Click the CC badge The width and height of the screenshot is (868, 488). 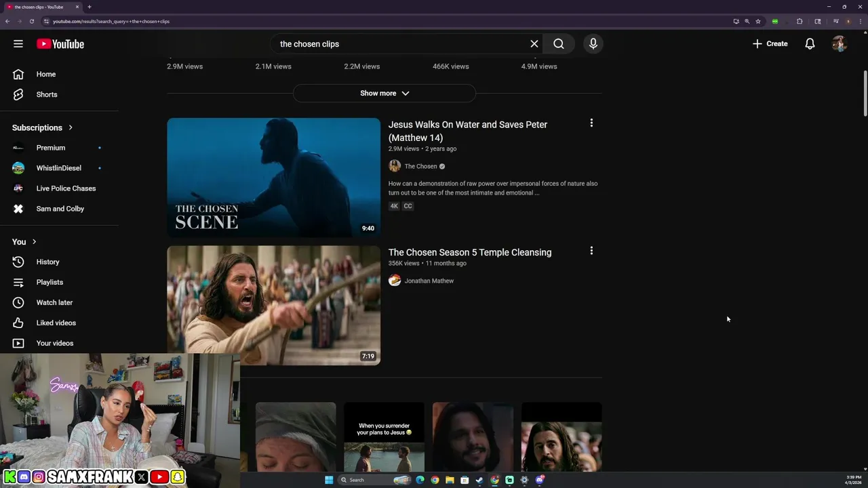pos(408,206)
